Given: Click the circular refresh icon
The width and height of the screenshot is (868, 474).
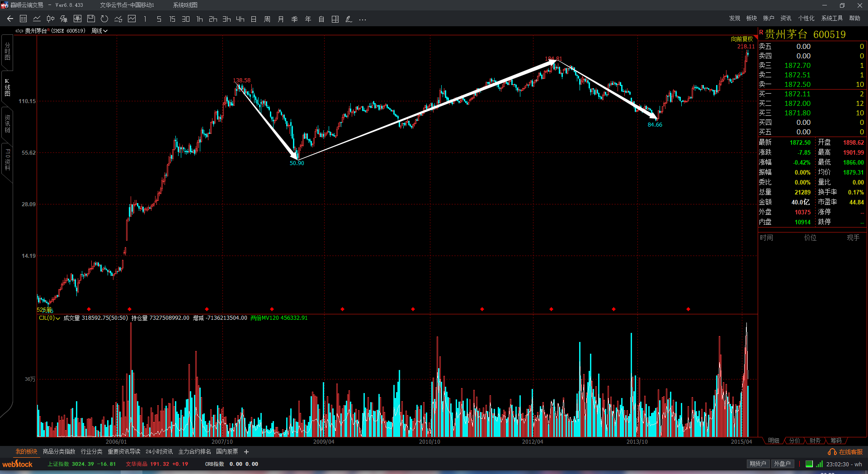Looking at the screenshot, I should [x=104, y=19].
